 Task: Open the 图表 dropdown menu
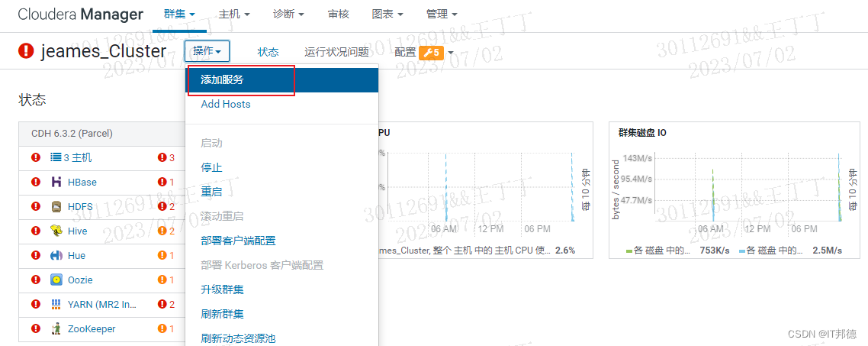(x=387, y=14)
